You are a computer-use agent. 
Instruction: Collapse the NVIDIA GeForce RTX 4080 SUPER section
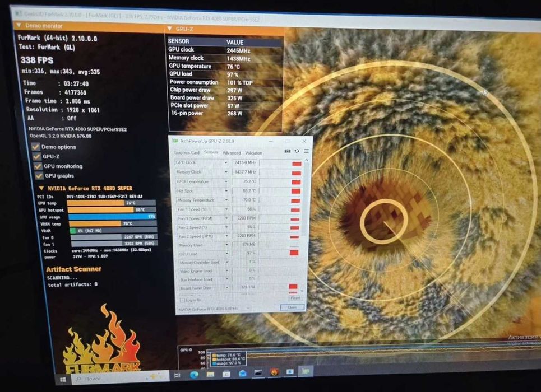[41, 188]
